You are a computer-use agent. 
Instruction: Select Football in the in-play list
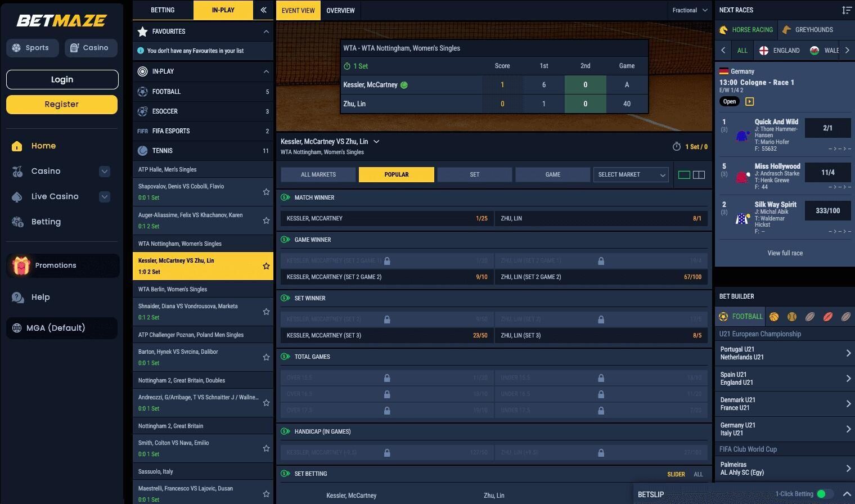pos(203,92)
